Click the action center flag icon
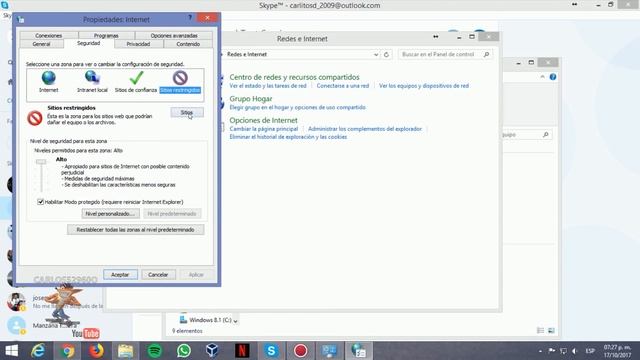The image size is (640, 360). point(551,351)
